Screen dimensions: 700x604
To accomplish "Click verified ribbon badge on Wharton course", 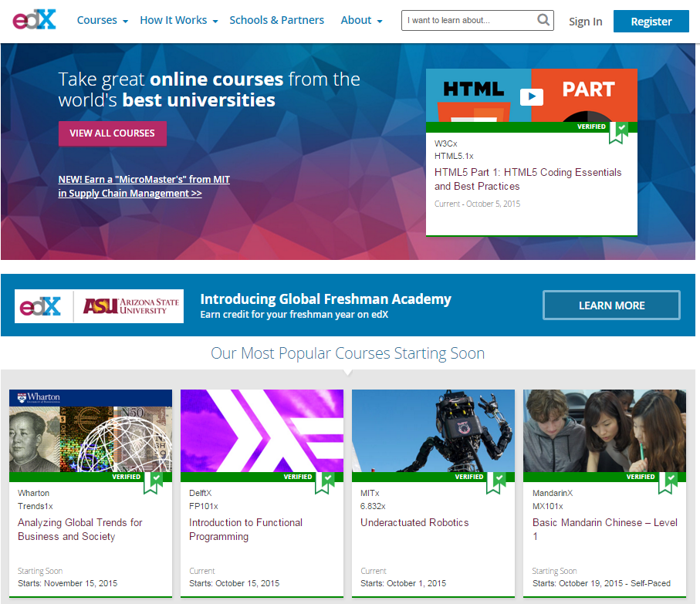I will (x=153, y=481).
